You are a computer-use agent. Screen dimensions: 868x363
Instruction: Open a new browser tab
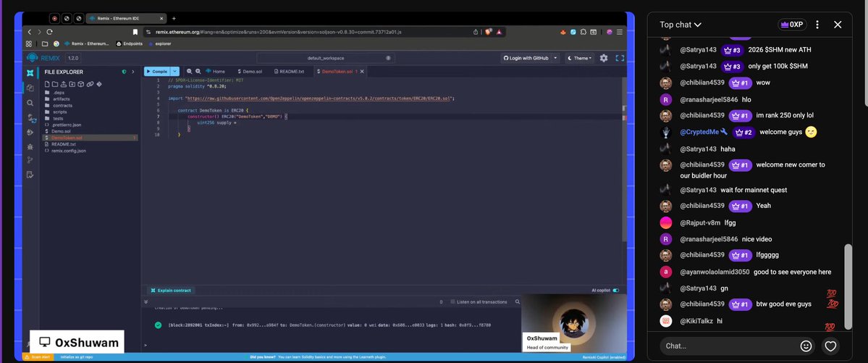174,19
